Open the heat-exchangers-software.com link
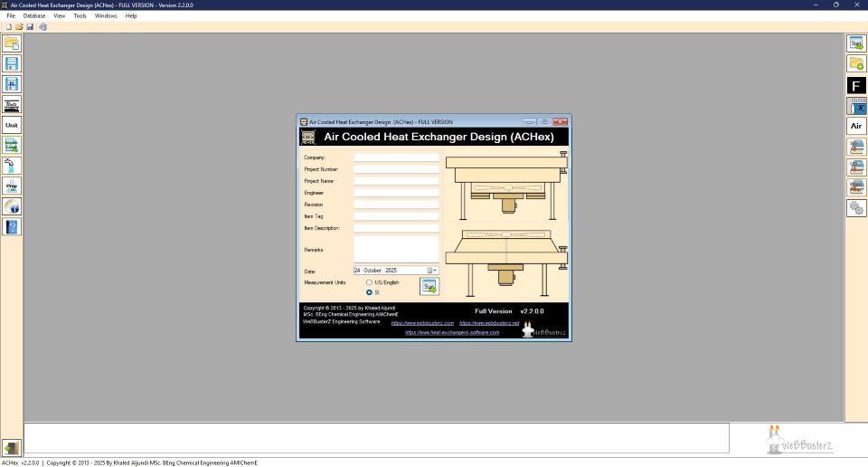 (x=452, y=332)
